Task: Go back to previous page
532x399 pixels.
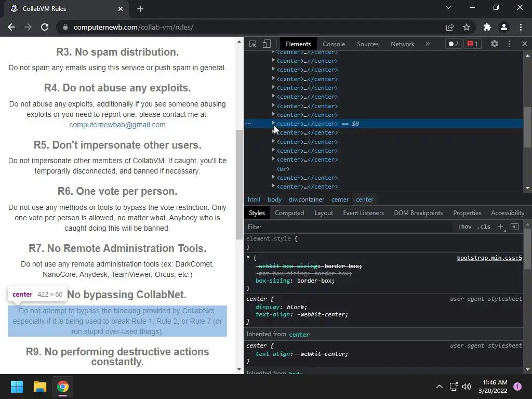Action: (x=11, y=27)
